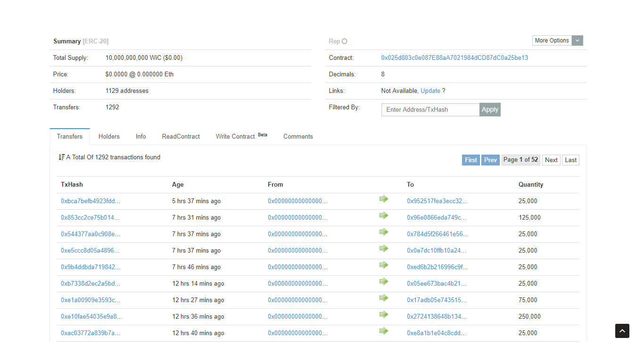This screenshot has width=644, height=362.
Task: Open From address in the 12 hrs 14 mins row
Action: tap(297, 284)
